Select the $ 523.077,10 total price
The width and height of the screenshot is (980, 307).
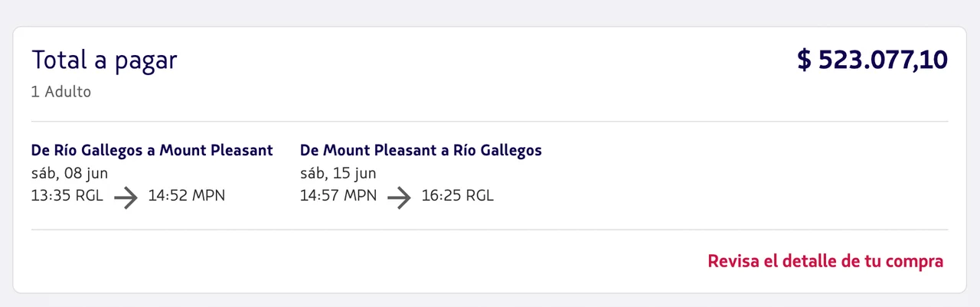[872, 60]
